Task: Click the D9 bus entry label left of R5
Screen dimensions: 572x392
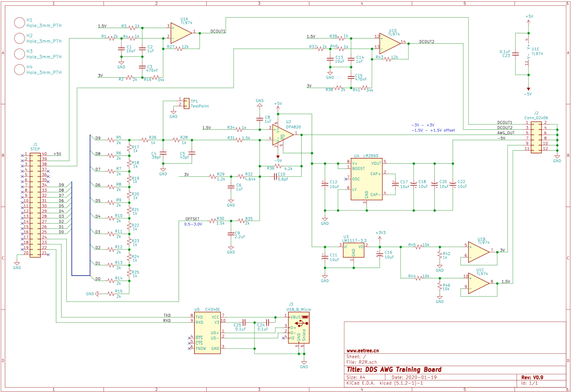Action: 98,138
